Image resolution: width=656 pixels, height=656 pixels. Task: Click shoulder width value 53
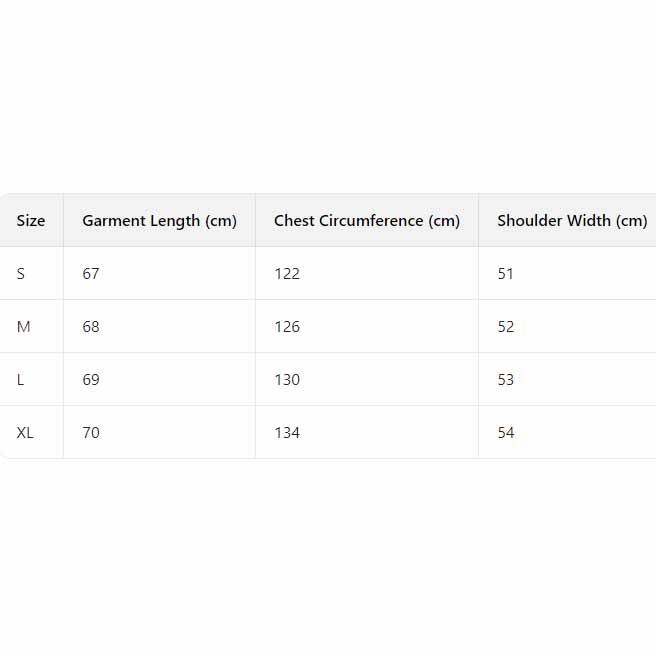pos(506,380)
